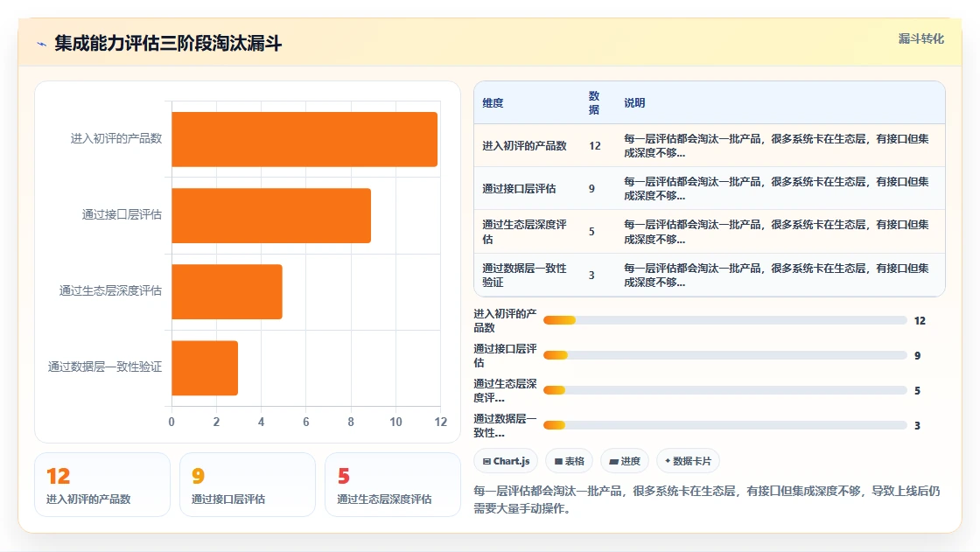Viewport: 980px width, 552px height.
Task: Click the chart bar for 进入初评的产品数
Action: pyautogui.click(x=304, y=139)
